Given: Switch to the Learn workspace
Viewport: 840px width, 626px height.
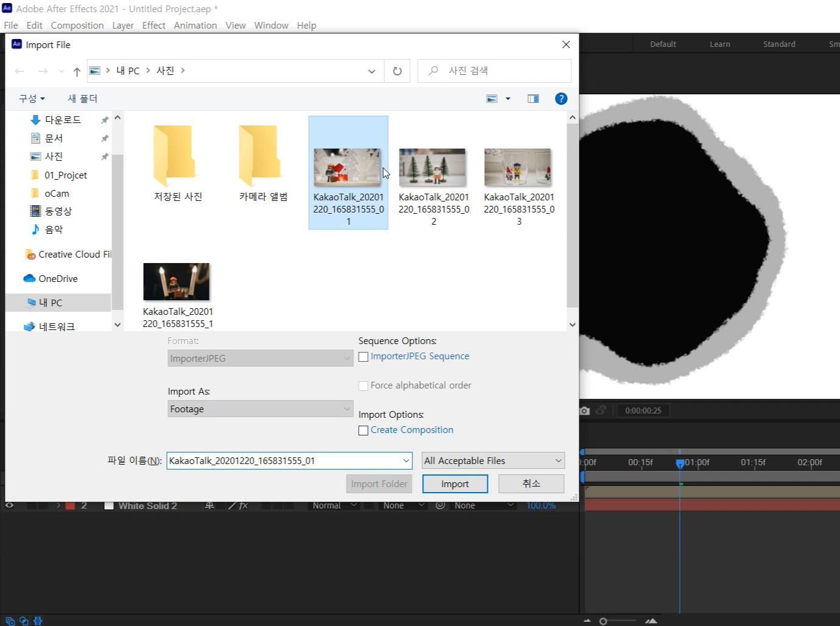Looking at the screenshot, I should pos(720,44).
